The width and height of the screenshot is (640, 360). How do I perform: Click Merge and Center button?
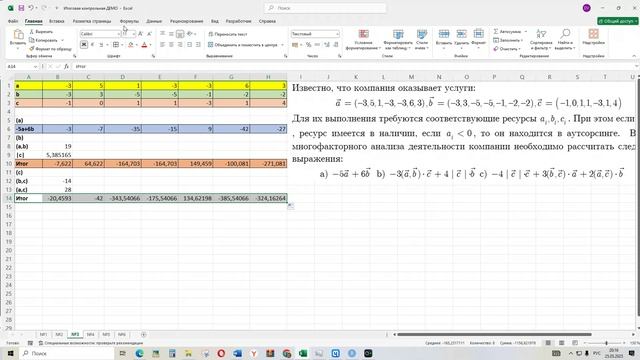[243, 44]
